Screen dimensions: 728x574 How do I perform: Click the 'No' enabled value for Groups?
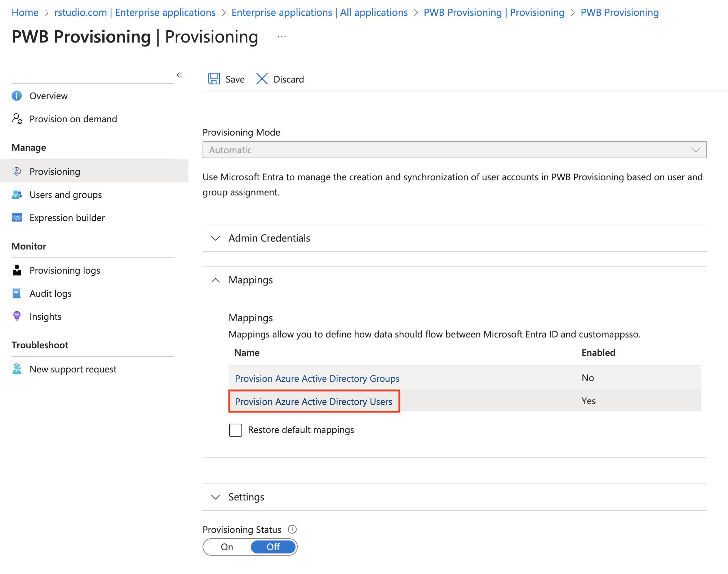(588, 378)
